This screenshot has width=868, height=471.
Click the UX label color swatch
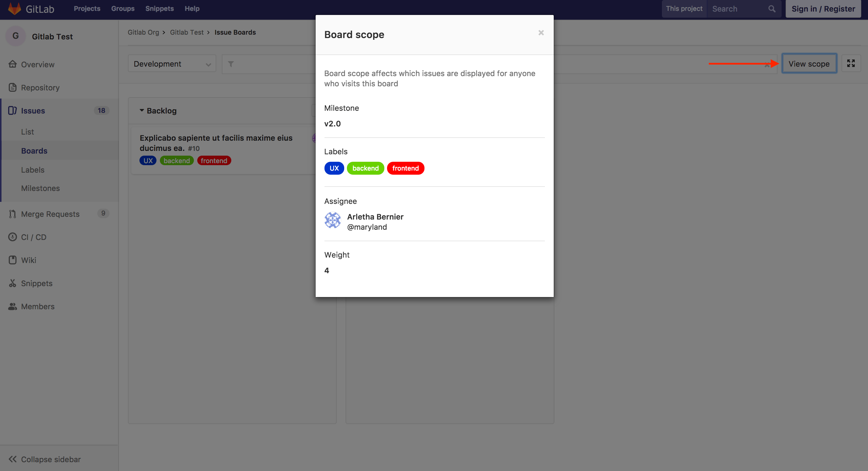tap(334, 168)
